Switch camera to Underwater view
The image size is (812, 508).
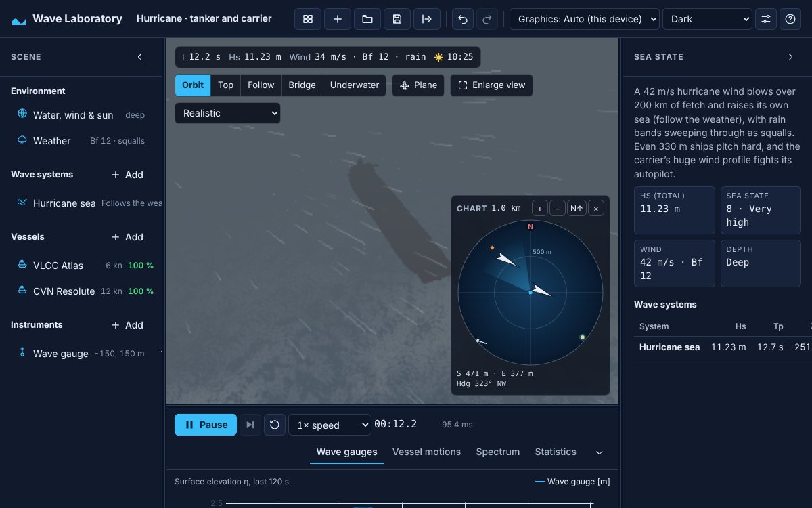[355, 85]
